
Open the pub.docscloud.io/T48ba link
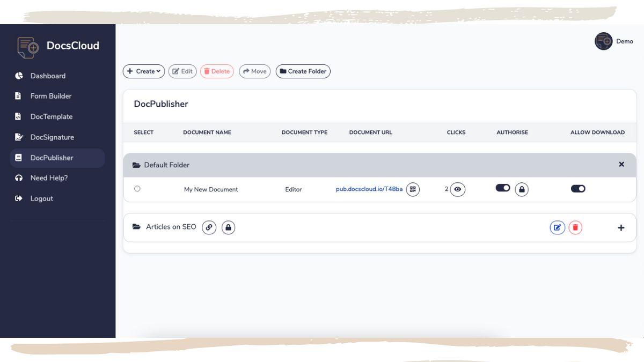(x=369, y=189)
